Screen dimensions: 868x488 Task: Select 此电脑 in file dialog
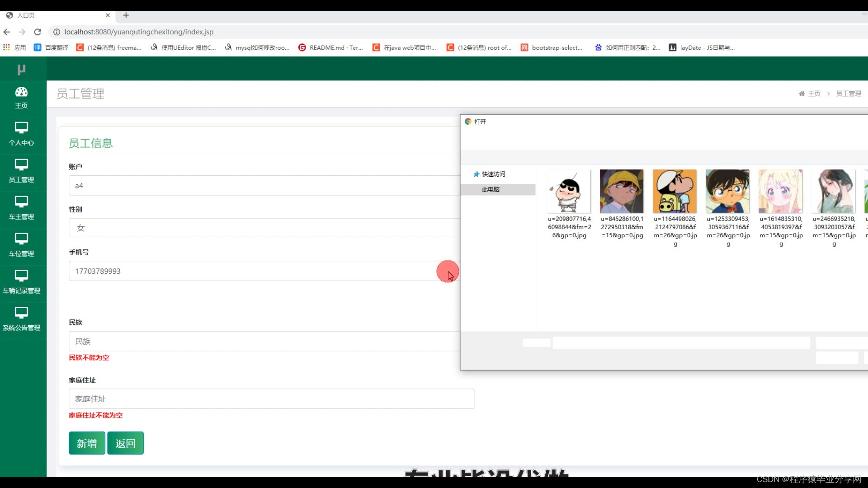(498, 190)
